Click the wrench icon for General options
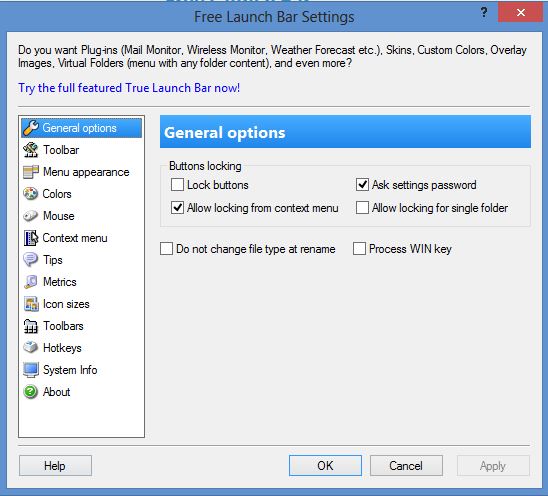The width and height of the screenshot is (548, 496). point(31,128)
